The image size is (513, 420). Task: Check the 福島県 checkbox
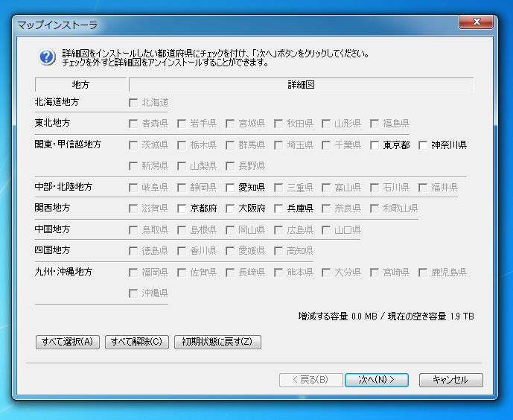click(375, 124)
